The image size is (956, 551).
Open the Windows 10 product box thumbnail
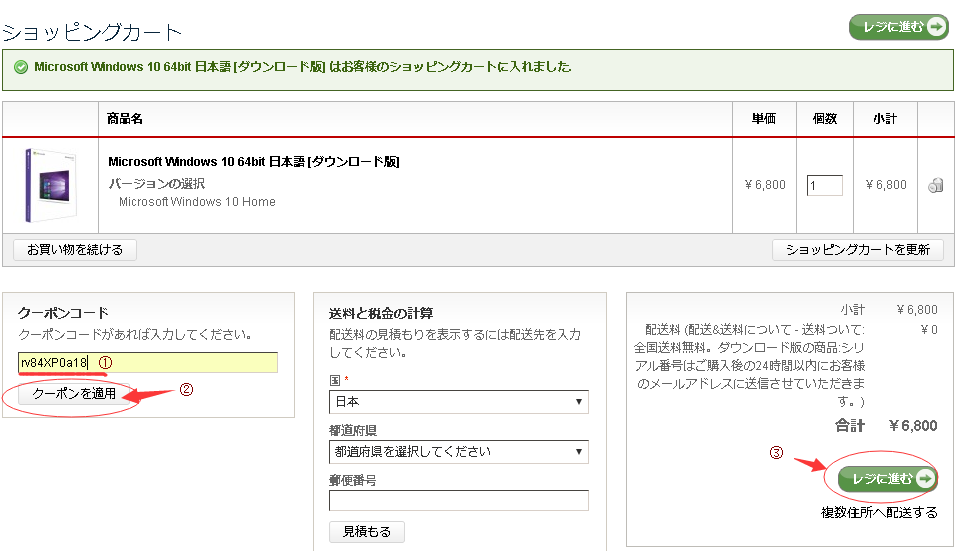[x=51, y=185]
